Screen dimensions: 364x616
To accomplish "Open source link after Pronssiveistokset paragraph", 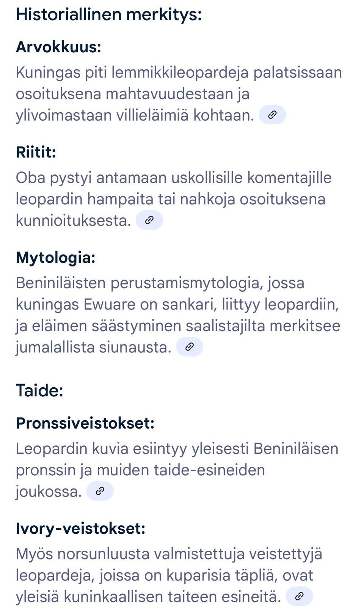I will [100, 491].
